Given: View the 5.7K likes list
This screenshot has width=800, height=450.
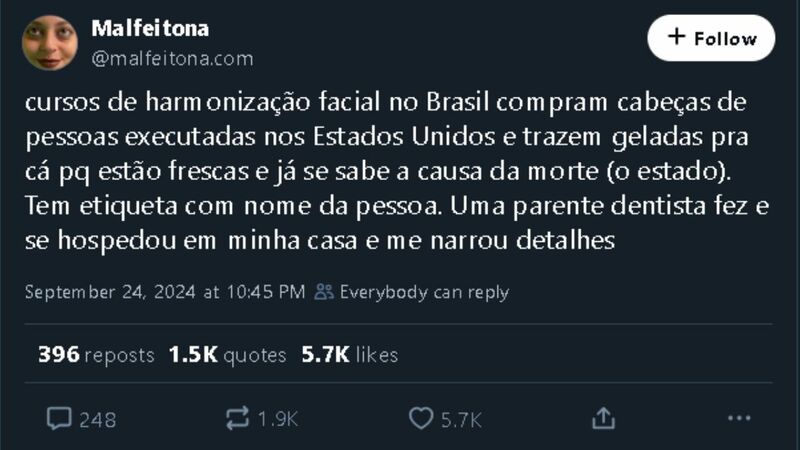Looking at the screenshot, I should 349,355.
